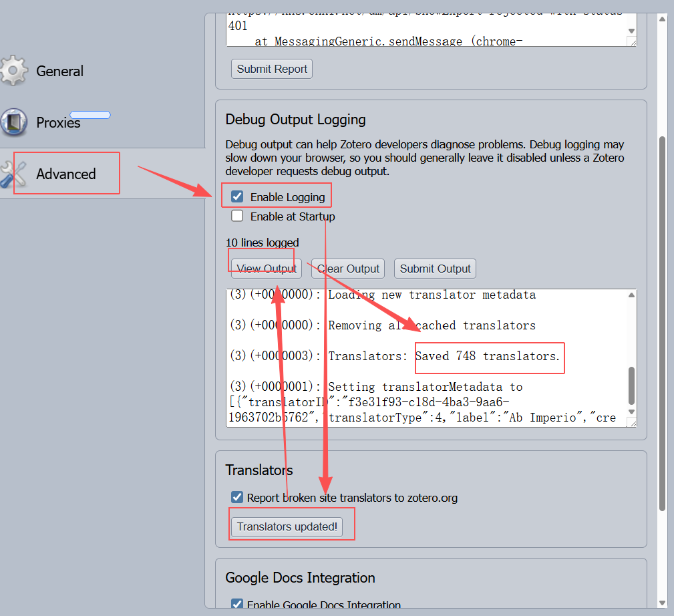674x616 pixels.
Task: Click the page scrollbar down arrow
Action: [x=663, y=603]
